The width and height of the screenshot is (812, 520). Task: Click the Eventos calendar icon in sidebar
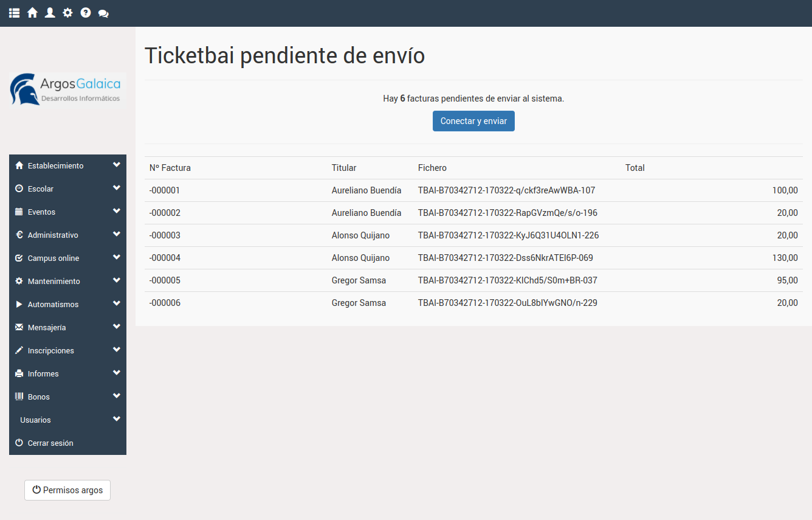pos(19,212)
